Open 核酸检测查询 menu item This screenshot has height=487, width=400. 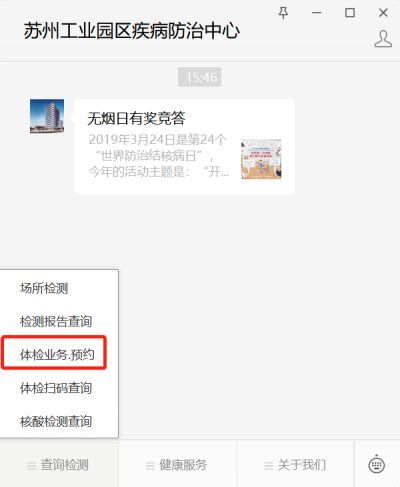click(x=56, y=421)
